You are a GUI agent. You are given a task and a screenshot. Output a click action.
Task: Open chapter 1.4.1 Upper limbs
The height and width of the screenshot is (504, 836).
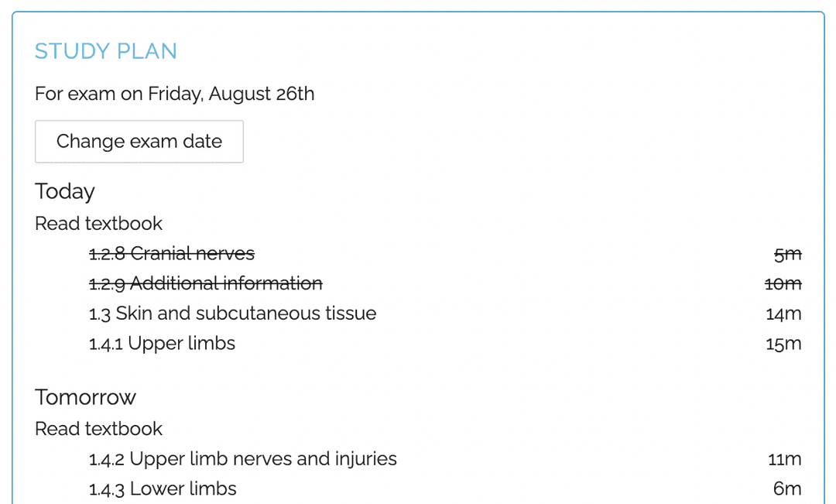[162, 343]
